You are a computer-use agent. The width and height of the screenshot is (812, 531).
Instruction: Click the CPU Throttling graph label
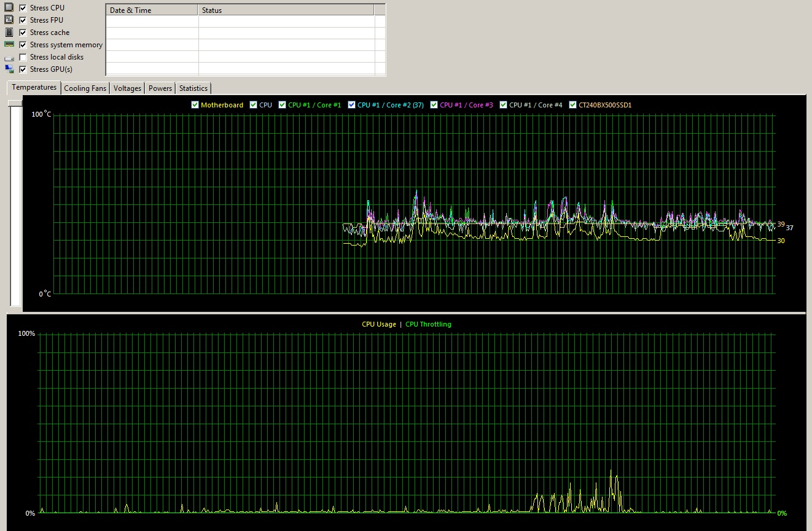pos(428,324)
